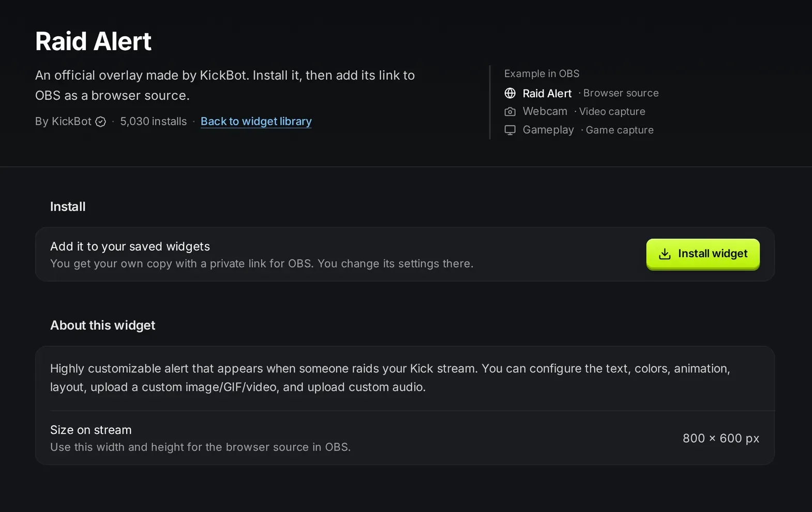Click "Add it to your saved widgets" text
This screenshot has width=812, height=512.
130,246
